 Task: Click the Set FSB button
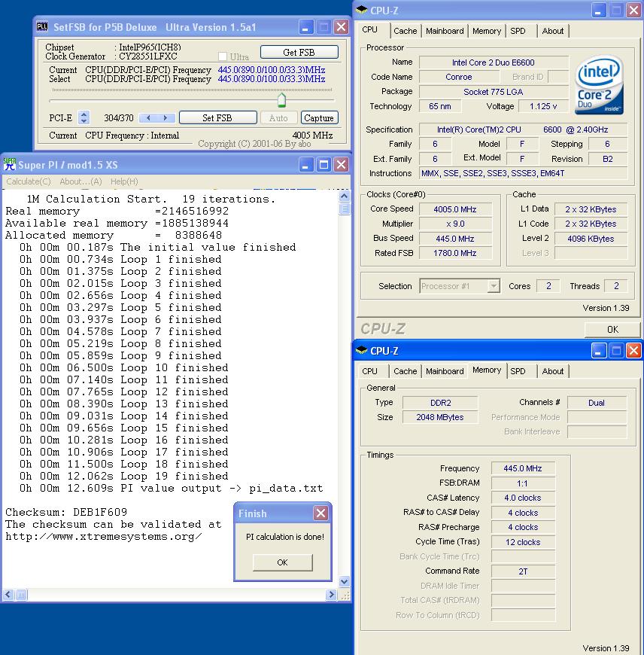(x=217, y=117)
